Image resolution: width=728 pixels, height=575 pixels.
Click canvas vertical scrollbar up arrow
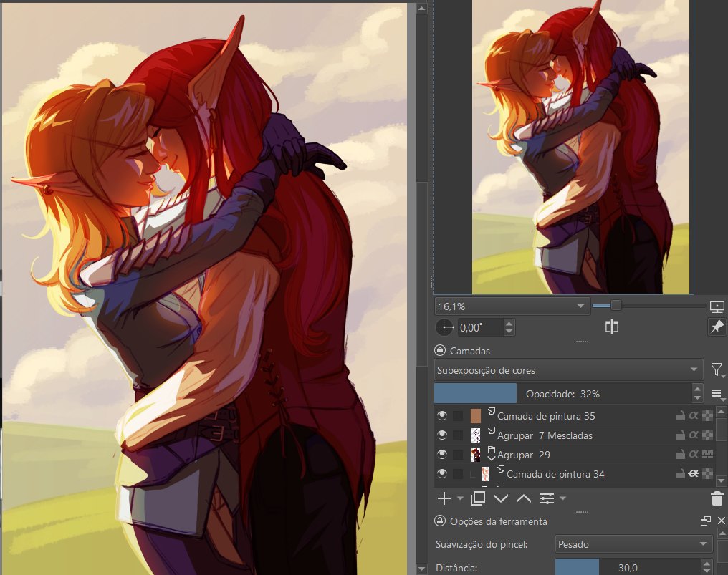(x=421, y=9)
